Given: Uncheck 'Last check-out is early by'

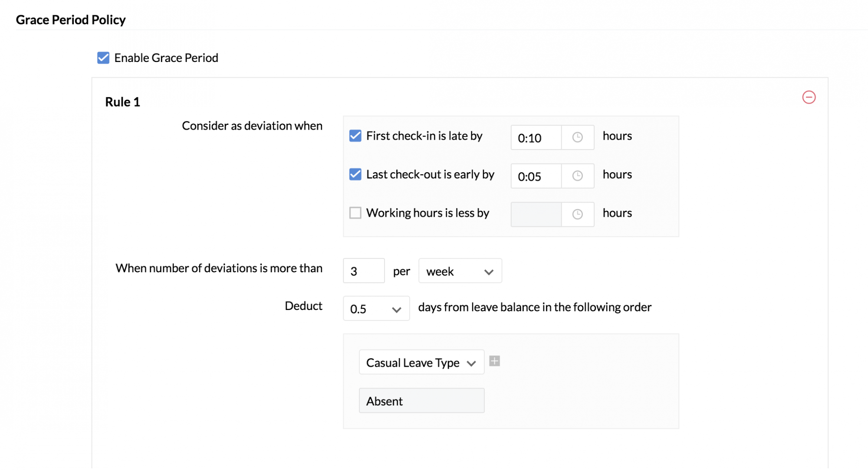Looking at the screenshot, I should pyautogui.click(x=355, y=174).
